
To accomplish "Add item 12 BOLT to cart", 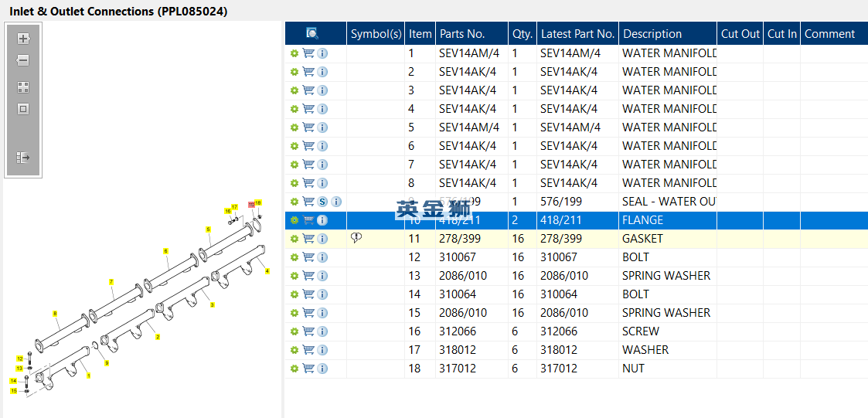I will tap(308, 257).
